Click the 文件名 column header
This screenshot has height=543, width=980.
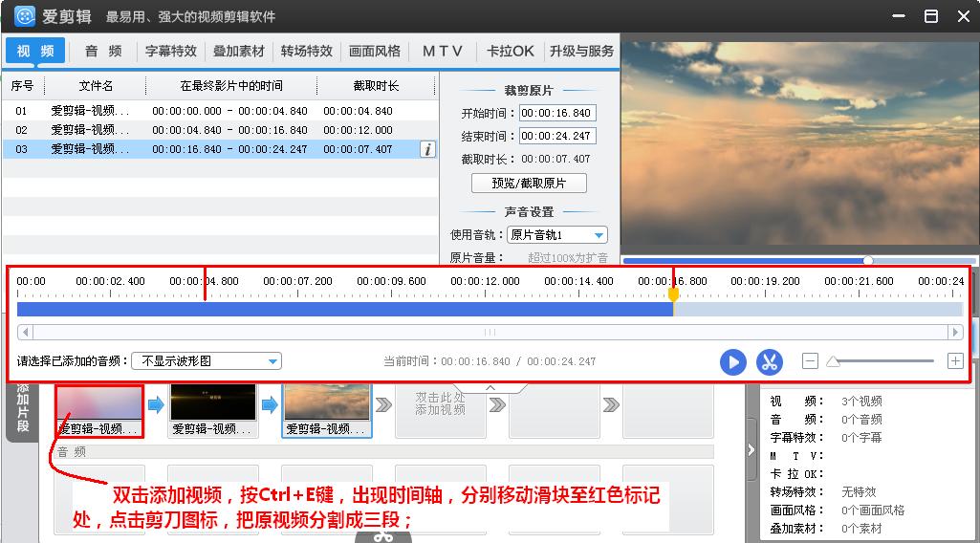(x=96, y=86)
